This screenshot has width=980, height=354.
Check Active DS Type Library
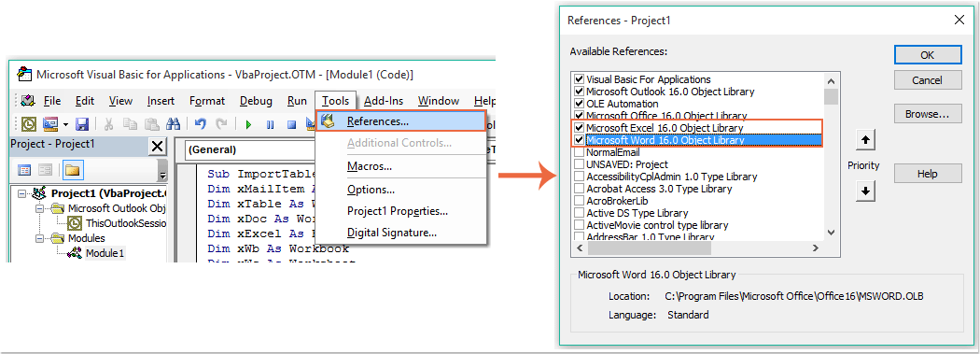point(580,213)
